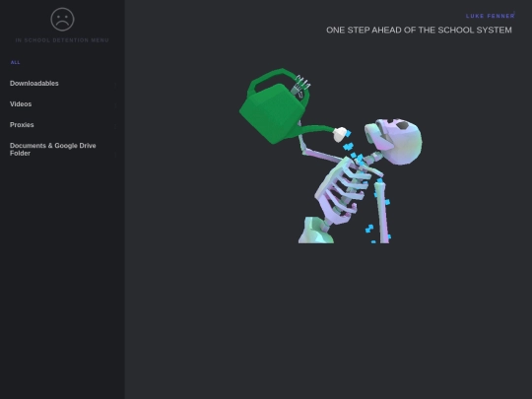This screenshot has width=532, height=399.
Task: Expand the arrow next to Downloadables
Action: [x=115, y=85]
